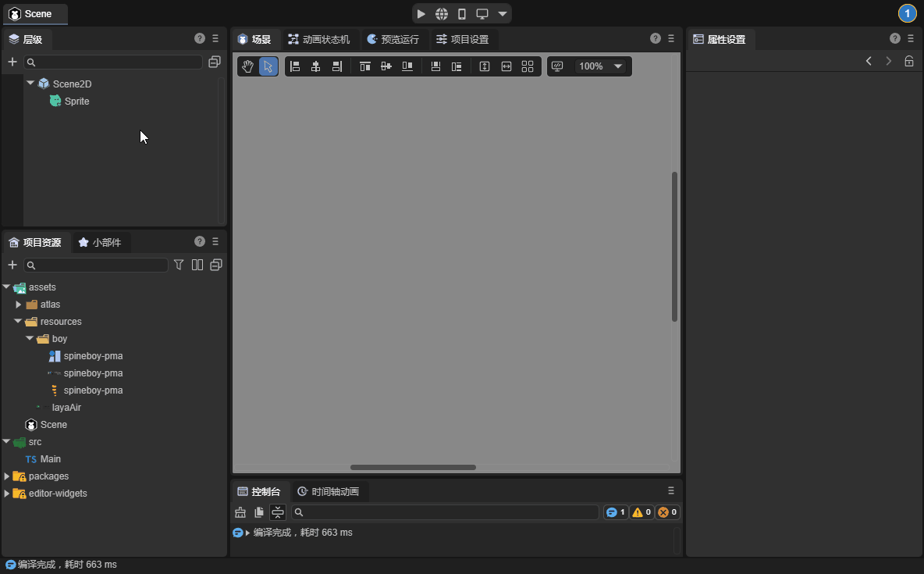Image resolution: width=924 pixels, height=574 pixels.
Task: Select the Sprite node in hierarchy
Action: [76, 101]
